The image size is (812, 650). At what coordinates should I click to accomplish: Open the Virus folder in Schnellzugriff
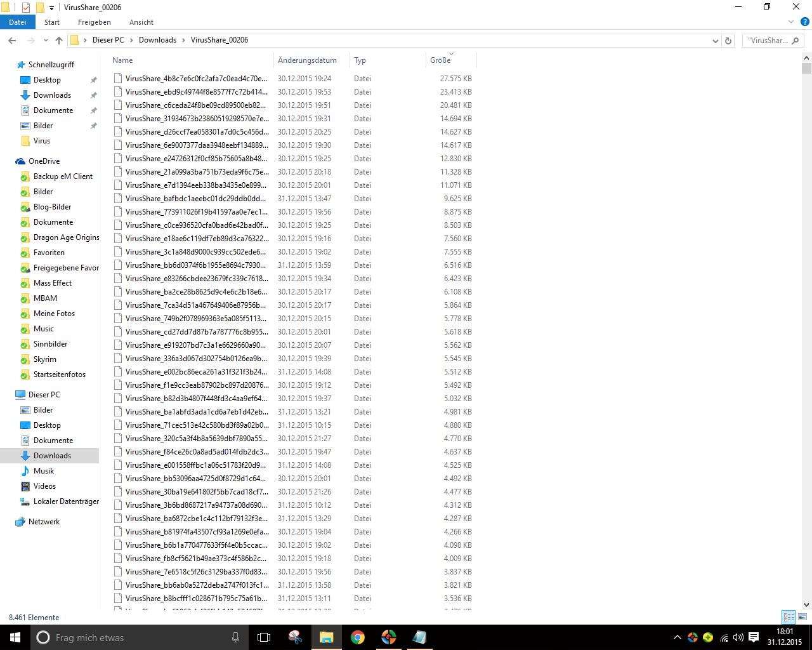(x=41, y=141)
